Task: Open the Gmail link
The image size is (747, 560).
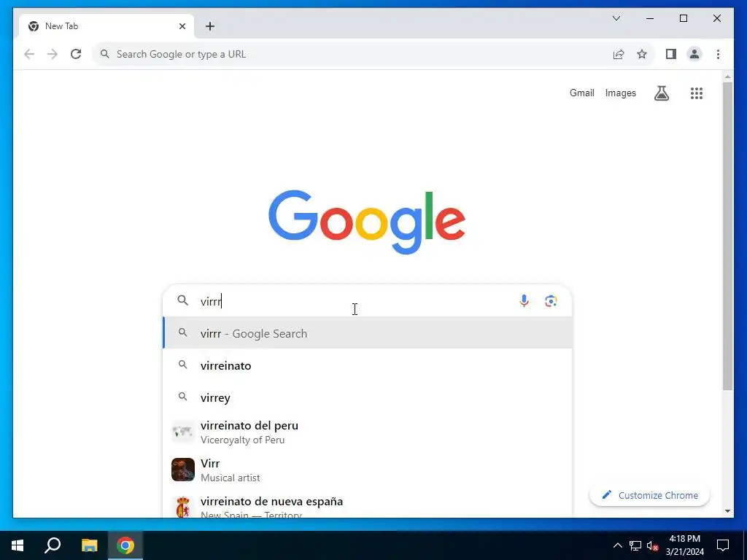Action: (x=581, y=93)
